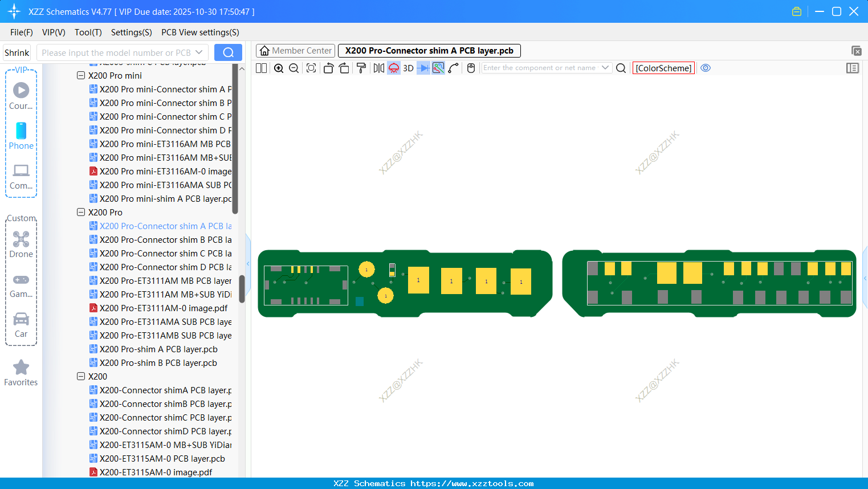The height and width of the screenshot is (489, 868).
Task: Toggle the red lamp highlight mode
Action: 393,68
